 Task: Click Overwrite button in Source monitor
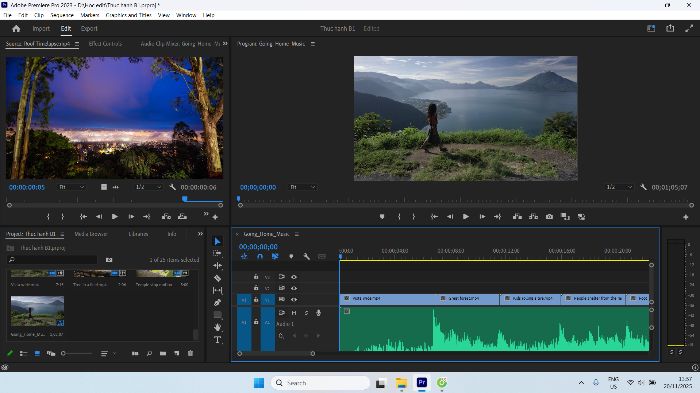pos(182,217)
